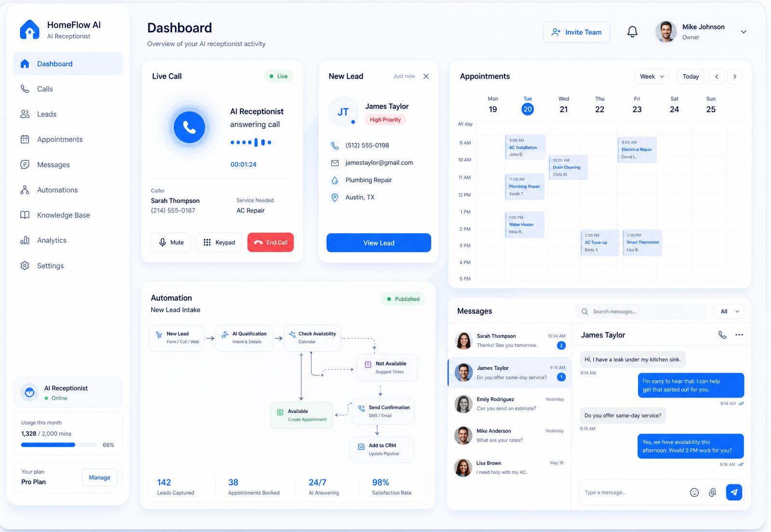Image resolution: width=771 pixels, height=532 pixels.
Task: Click the water drop icon beside Plumbing Repair
Action: pos(335,180)
